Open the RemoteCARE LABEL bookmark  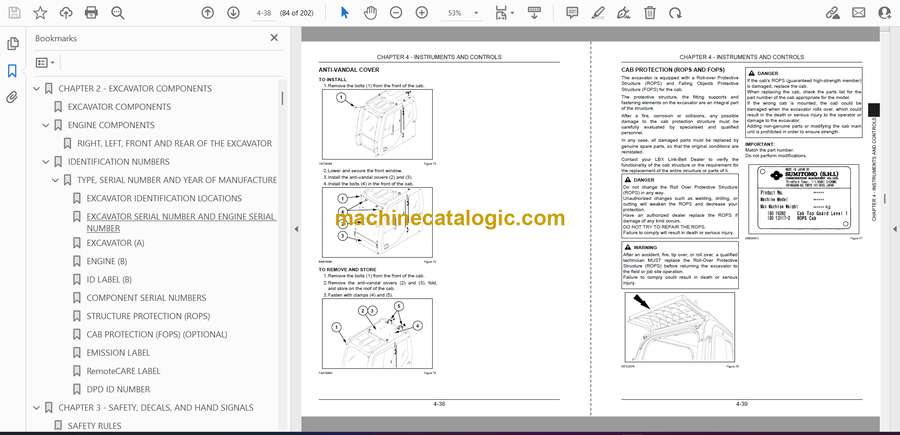click(x=123, y=371)
